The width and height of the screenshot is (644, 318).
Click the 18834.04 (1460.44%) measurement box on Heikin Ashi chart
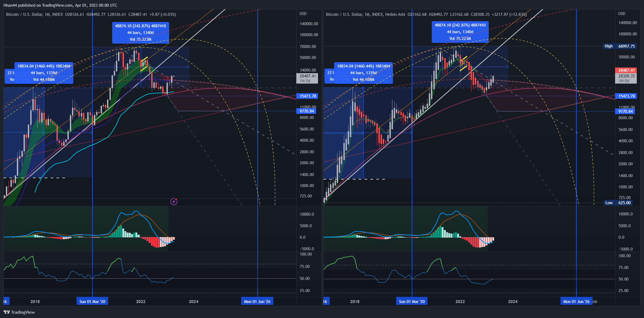click(363, 73)
